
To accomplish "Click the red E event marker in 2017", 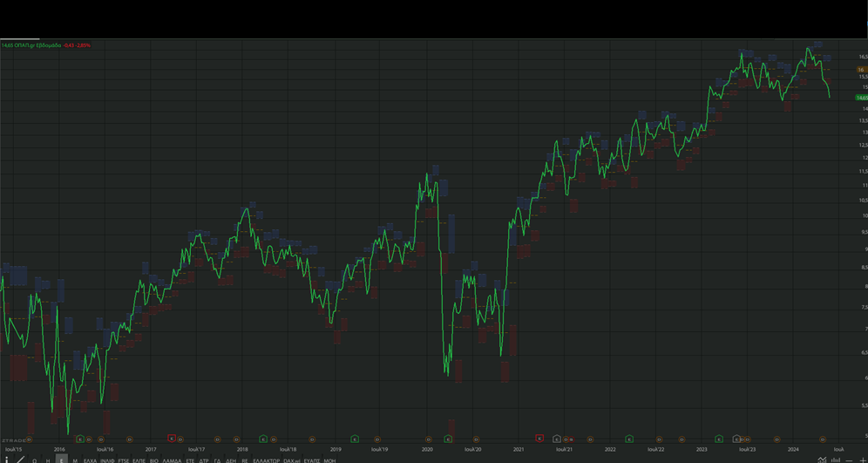I will (x=172, y=438).
